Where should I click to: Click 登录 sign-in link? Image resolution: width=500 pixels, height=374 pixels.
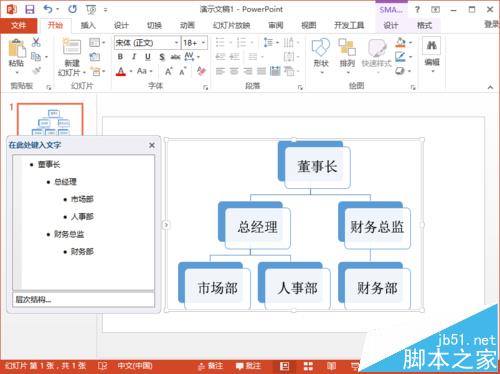click(x=492, y=24)
